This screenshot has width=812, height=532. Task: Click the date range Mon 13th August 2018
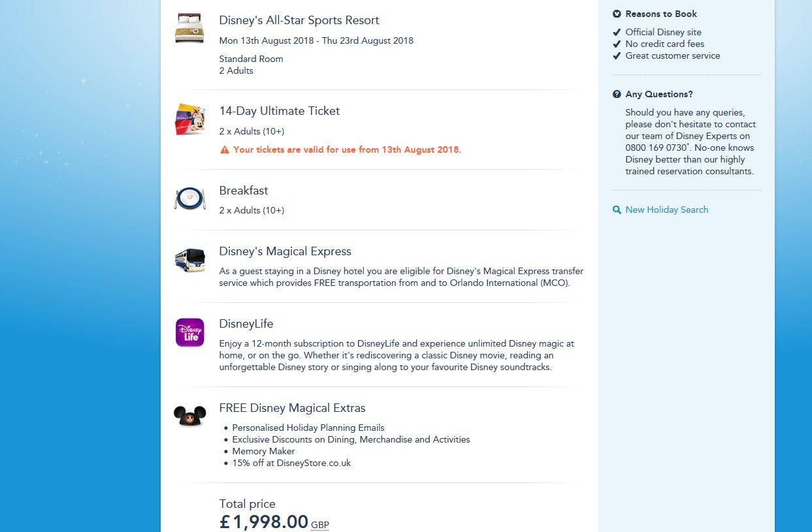[x=316, y=40]
